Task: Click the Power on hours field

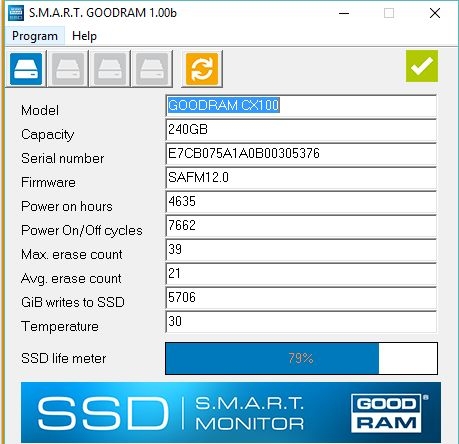Action: [301, 202]
